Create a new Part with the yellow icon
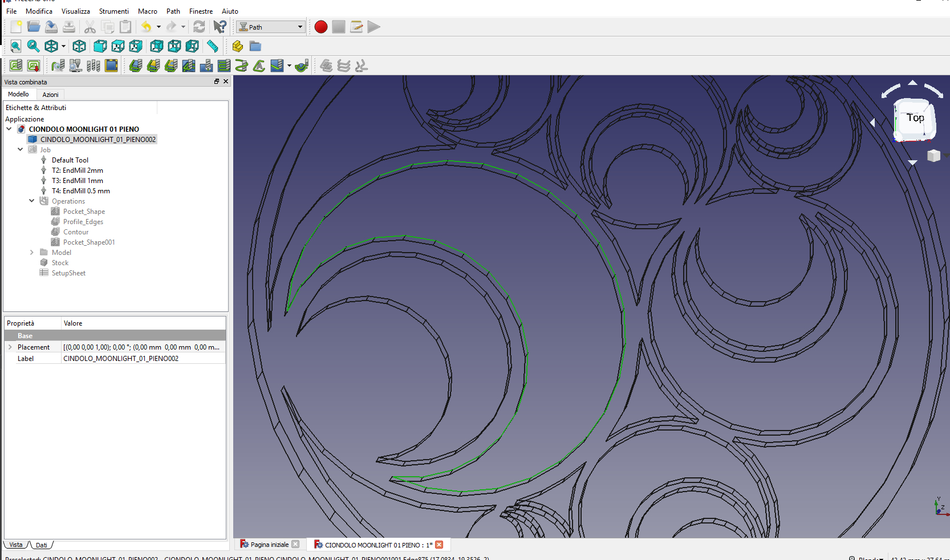Screen dimensions: 950x560 (x=238, y=46)
